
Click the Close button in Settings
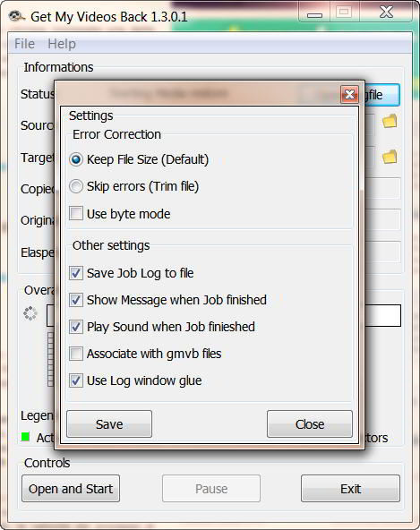[310, 423]
